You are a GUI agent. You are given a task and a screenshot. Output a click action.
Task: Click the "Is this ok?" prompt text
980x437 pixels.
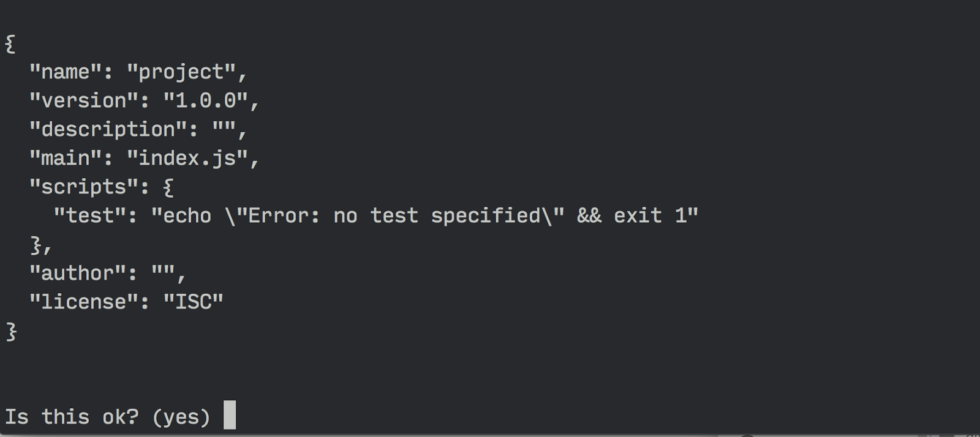pos(71,417)
